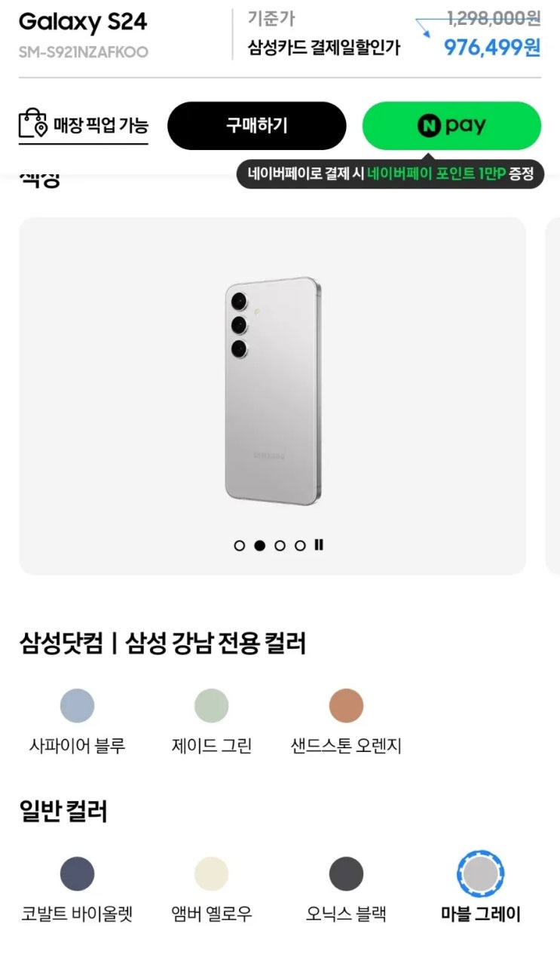Choose the Cobalt Violet color swatch
Screen dimensions: 560x973
pyautogui.click(x=77, y=874)
